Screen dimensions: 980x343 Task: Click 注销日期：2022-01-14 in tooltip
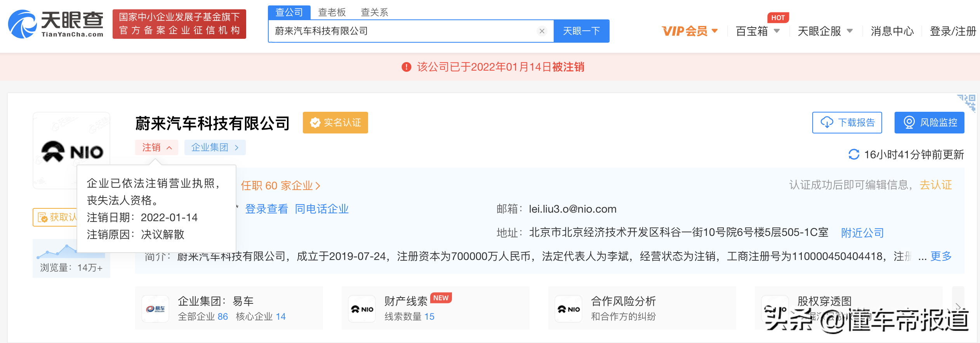coord(142,217)
